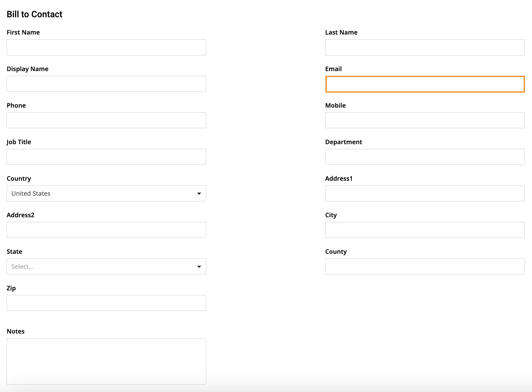Image resolution: width=532 pixels, height=392 pixels.
Task: Click the Zip code field
Action: point(106,303)
